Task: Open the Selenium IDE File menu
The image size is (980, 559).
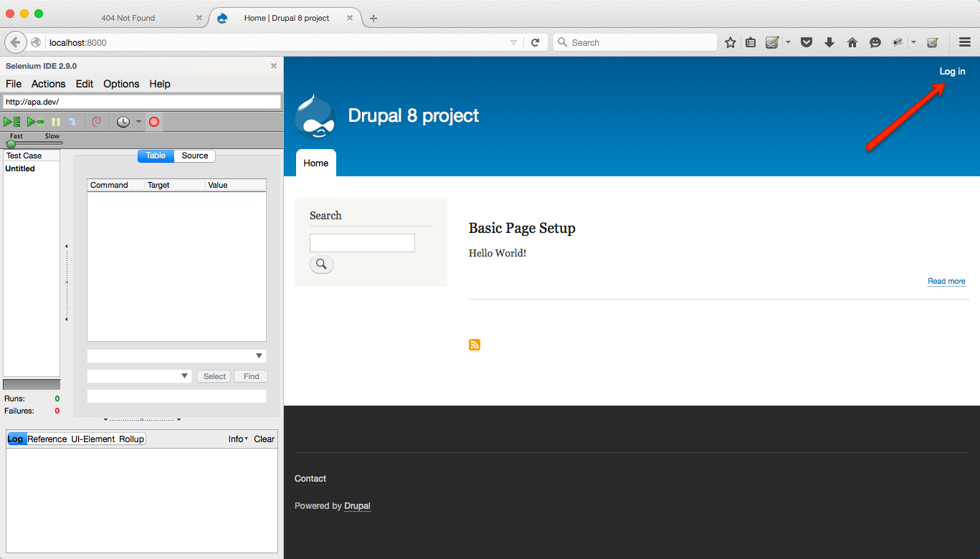Action: pos(14,84)
